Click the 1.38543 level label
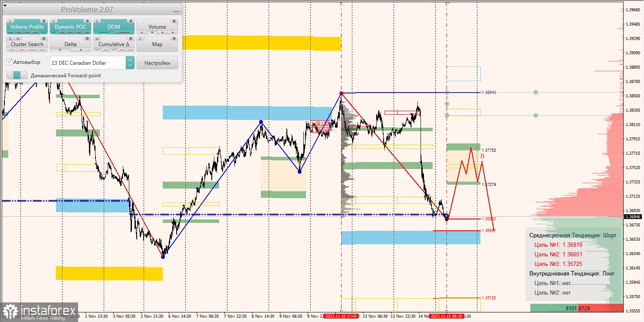Viewport: 644px width, 322px height. pos(489,93)
